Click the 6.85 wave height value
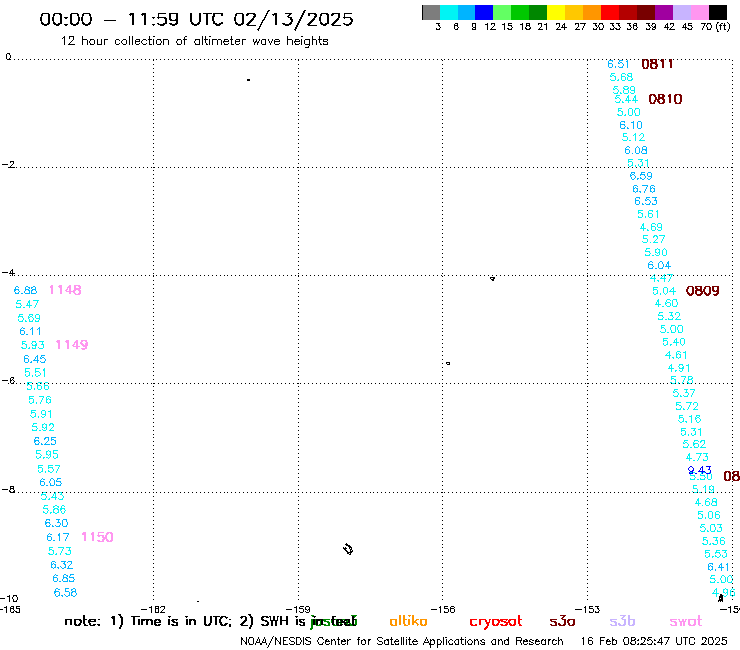 pyautogui.click(x=64, y=578)
